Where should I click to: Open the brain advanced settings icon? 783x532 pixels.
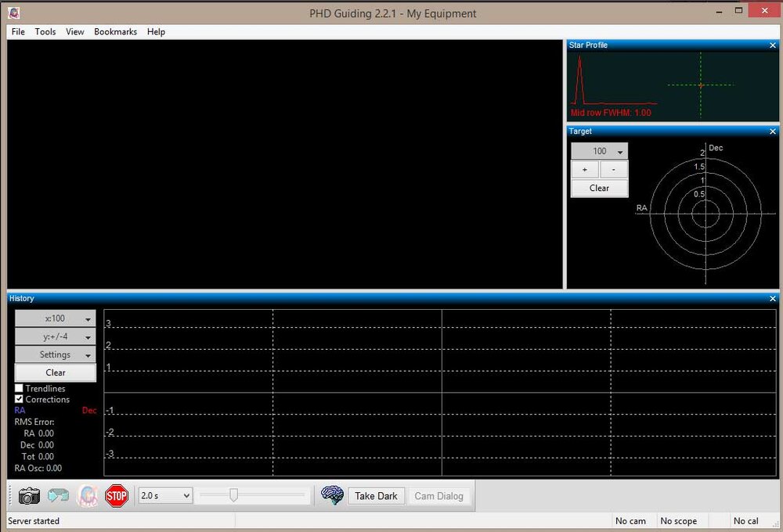pyautogui.click(x=332, y=496)
